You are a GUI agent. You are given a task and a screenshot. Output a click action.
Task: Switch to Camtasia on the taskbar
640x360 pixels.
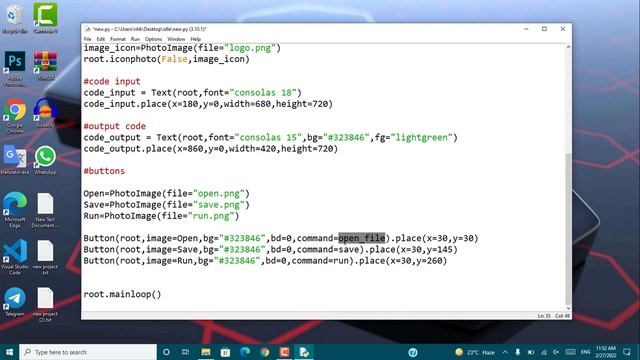[x=284, y=352]
